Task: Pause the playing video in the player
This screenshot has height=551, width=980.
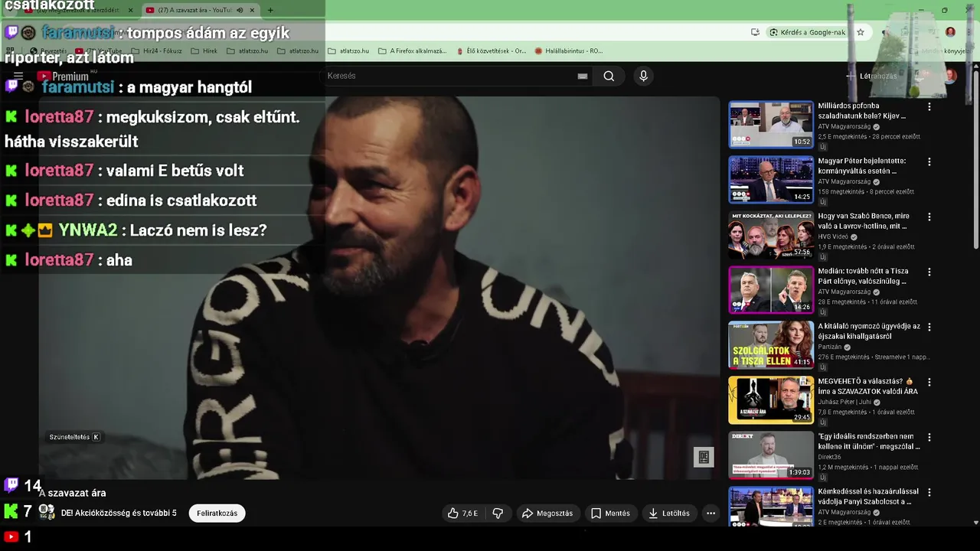Action: click(x=379, y=287)
